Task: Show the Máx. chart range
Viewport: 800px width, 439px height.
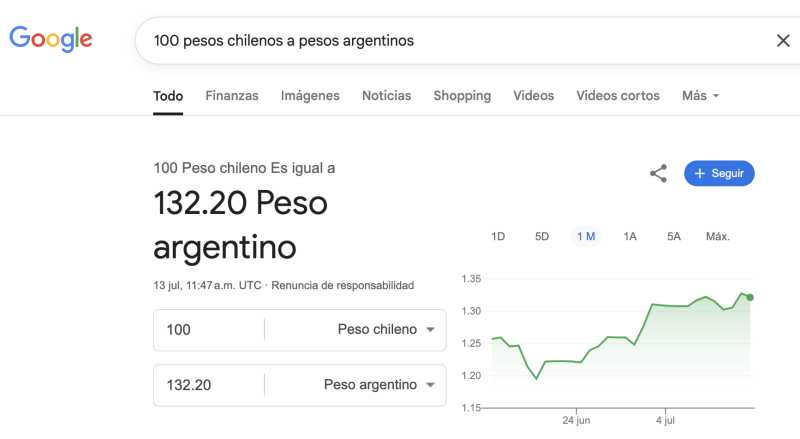Action: [x=717, y=237]
